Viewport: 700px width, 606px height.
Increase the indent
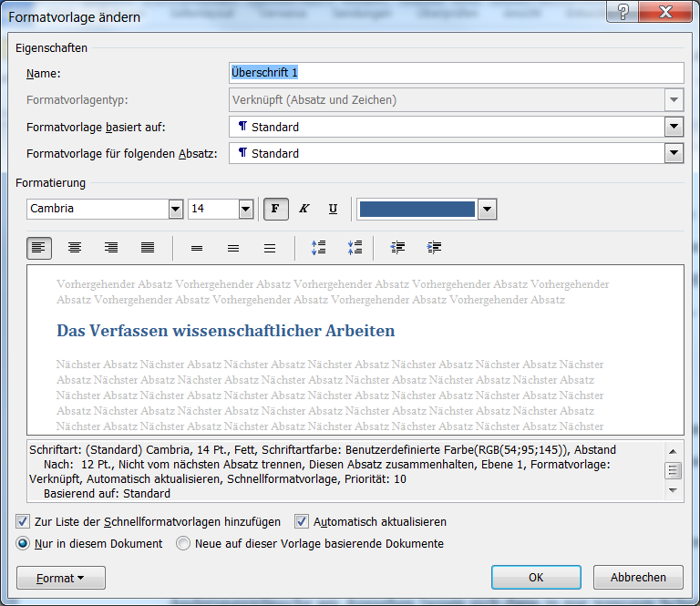[x=434, y=248]
